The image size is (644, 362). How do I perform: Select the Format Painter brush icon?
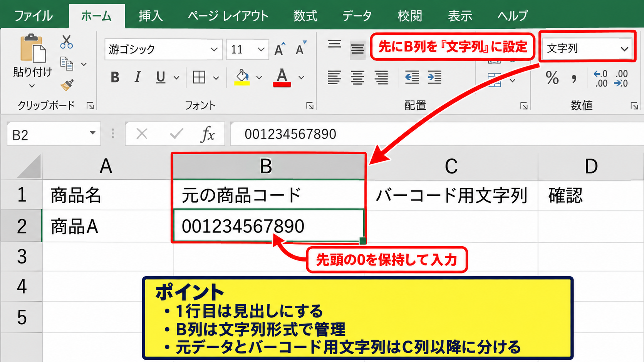click(x=67, y=85)
